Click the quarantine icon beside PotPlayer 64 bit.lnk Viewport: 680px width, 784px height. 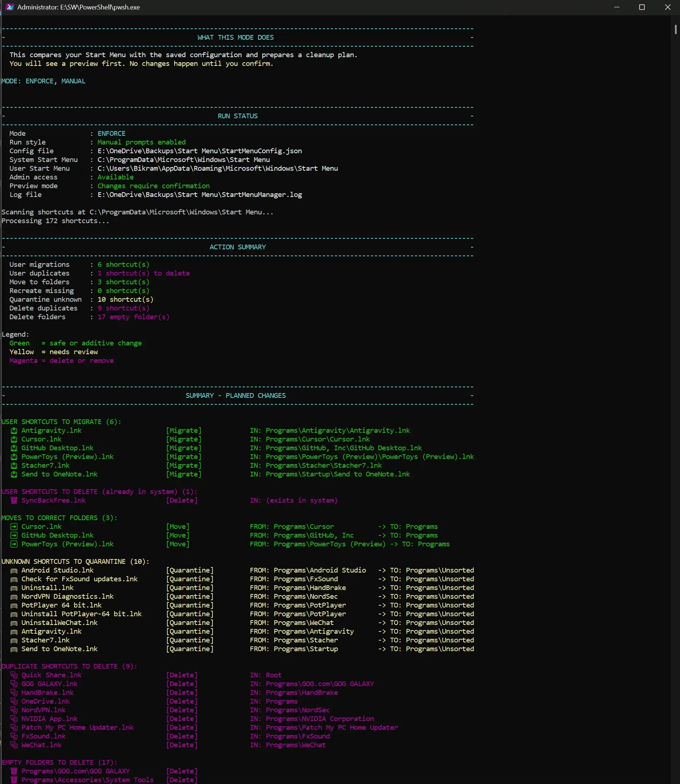14,606
